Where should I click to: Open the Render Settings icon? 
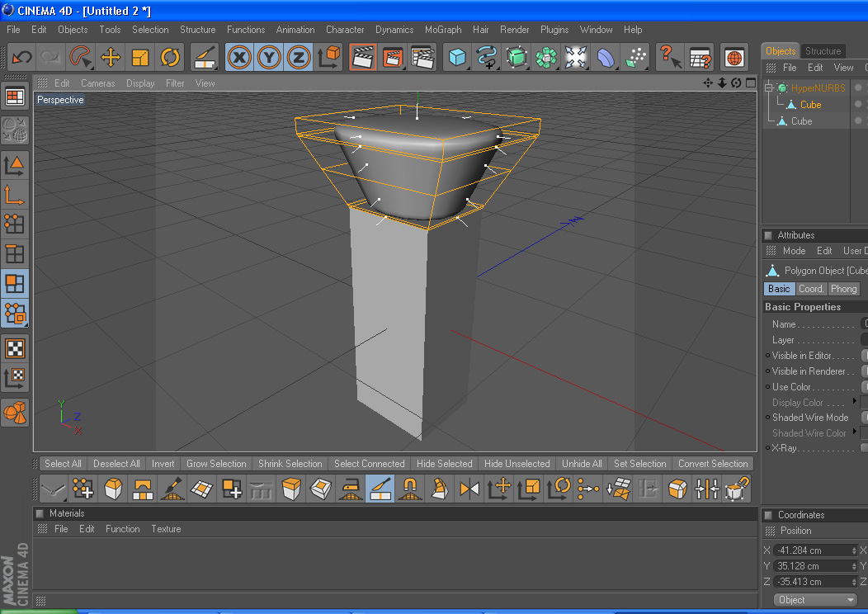click(423, 57)
